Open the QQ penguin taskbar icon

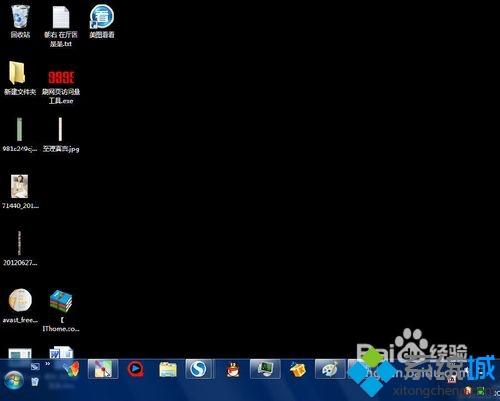click(233, 370)
